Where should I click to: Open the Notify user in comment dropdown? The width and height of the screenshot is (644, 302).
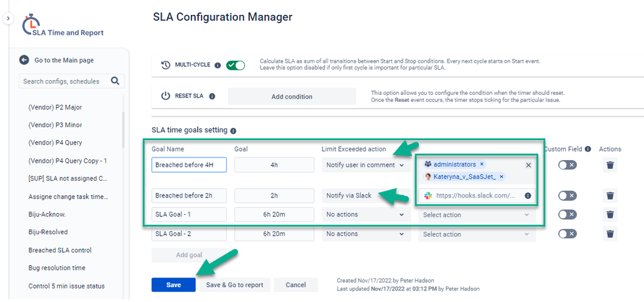[x=366, y=165]
